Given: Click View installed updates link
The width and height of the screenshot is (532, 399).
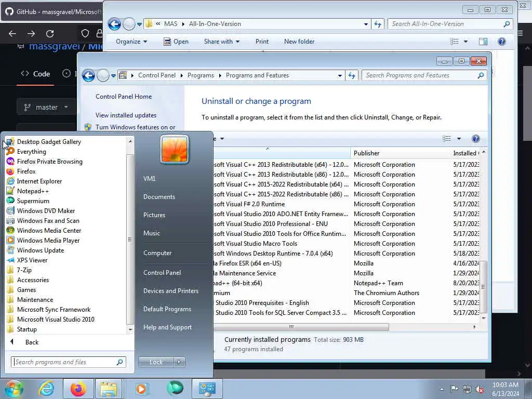Looking at the screenshot, I should 126,115.
